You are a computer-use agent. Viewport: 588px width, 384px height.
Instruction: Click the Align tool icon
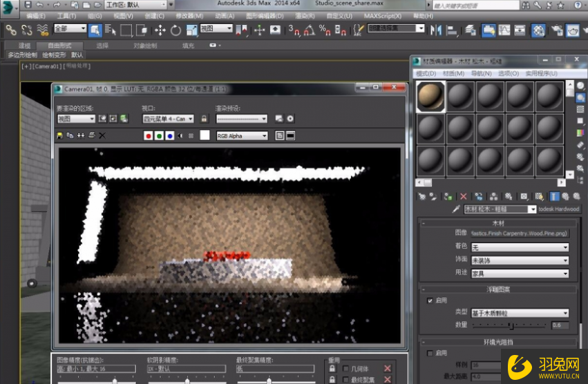coord(452,30)
